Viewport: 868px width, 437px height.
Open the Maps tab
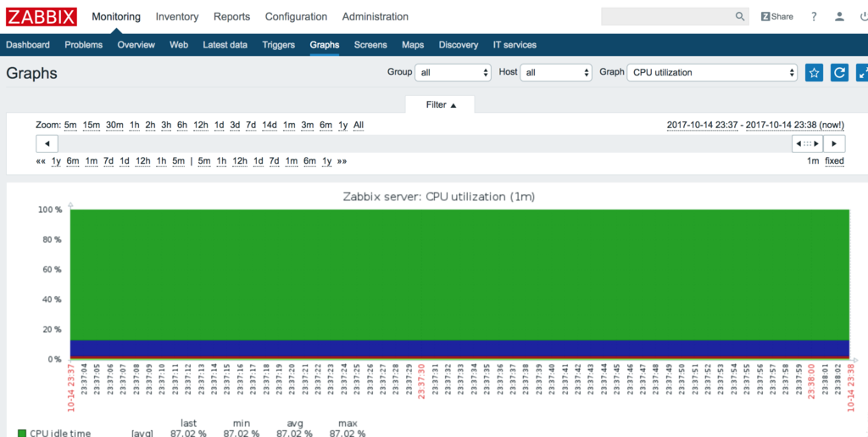pyautogui.click(x=413, y=45)
